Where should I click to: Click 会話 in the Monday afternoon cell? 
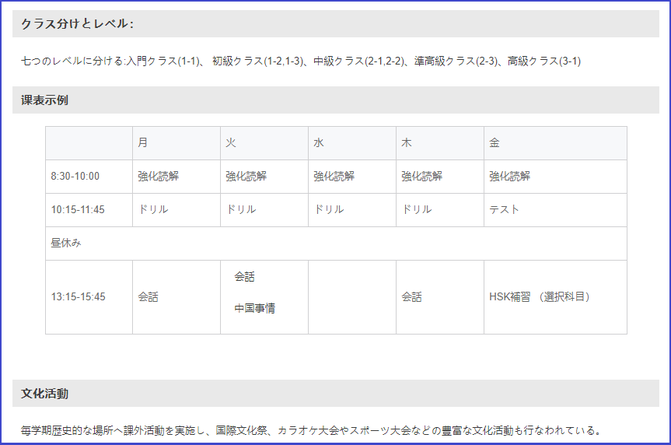(148, 297)
